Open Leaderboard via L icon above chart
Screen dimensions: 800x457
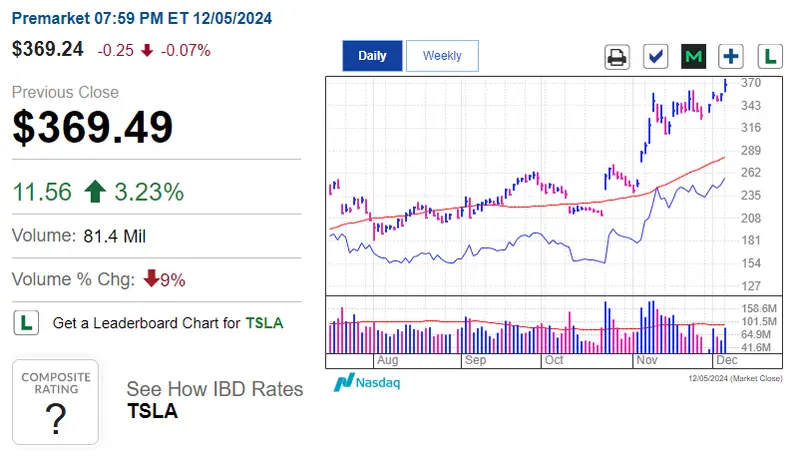[x=770, y=57]
